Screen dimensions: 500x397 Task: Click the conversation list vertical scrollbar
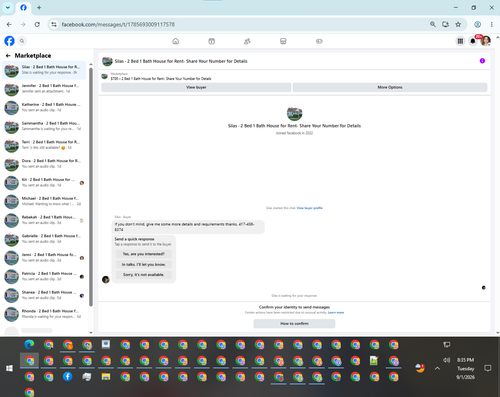pyautogui.click(x=91, y=187)
